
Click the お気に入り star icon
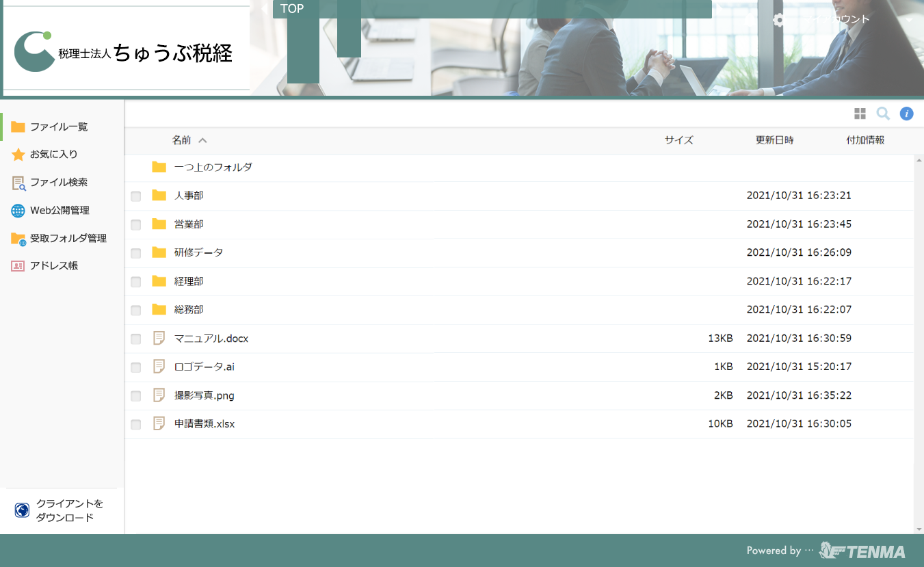coord(18,155)
